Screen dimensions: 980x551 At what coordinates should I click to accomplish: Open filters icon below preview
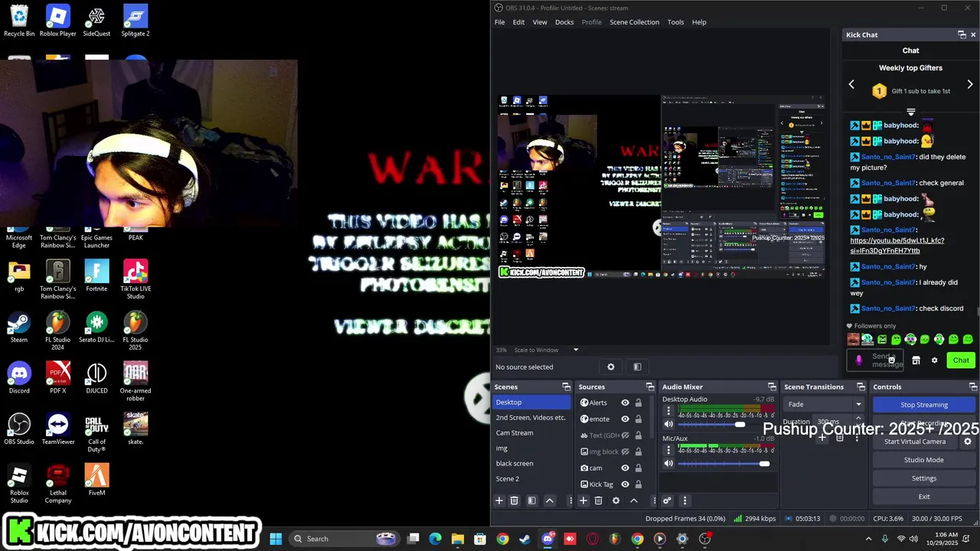click(637, 367)
